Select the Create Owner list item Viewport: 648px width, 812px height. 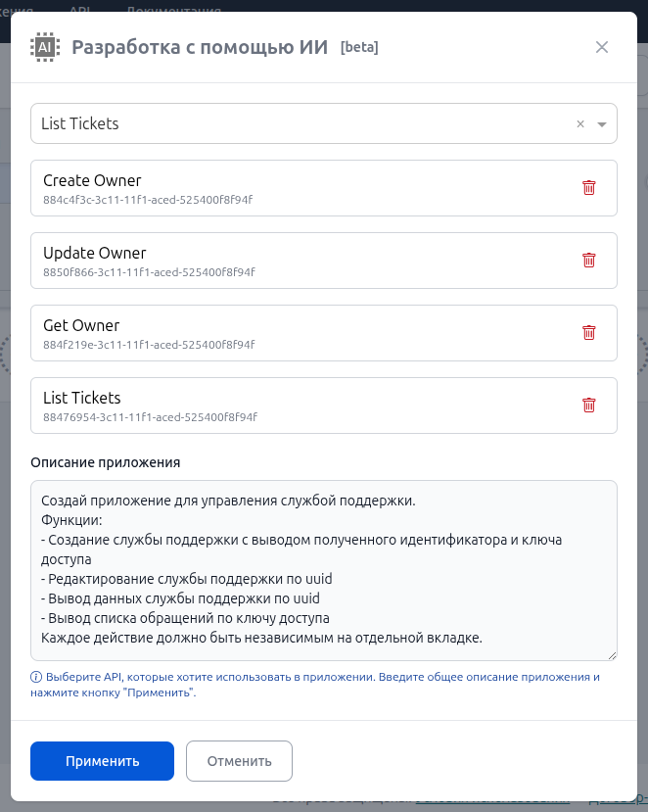pos(323,188)
